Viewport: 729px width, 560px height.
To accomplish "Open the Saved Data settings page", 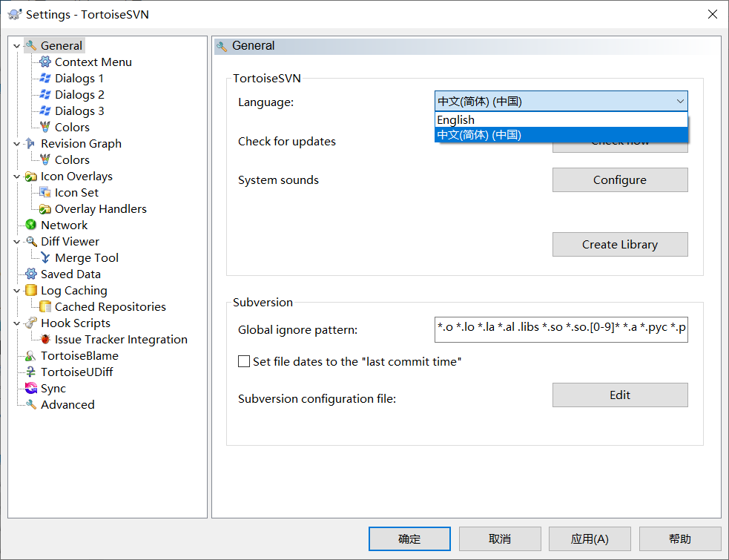I will pos(70,274).
